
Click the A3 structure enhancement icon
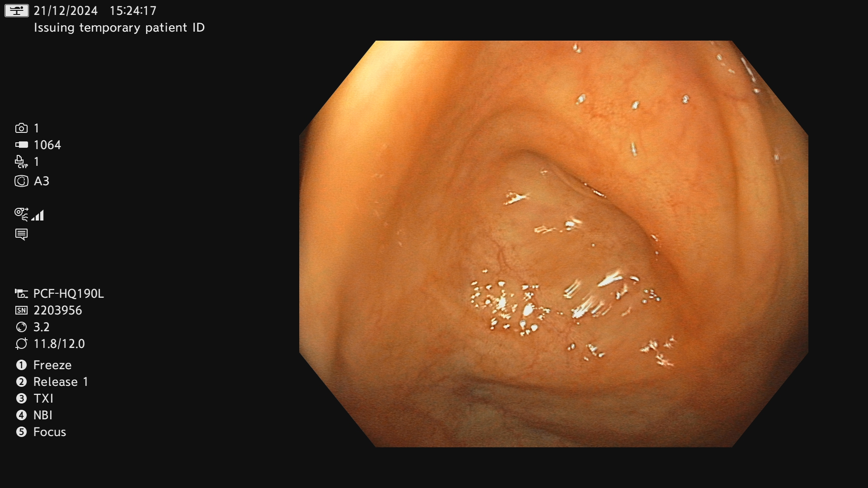(21, 181)
